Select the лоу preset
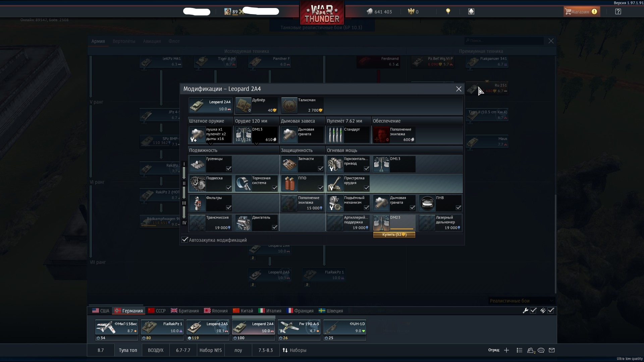This screenshot has width=644, height=362. tap(238, 350)
